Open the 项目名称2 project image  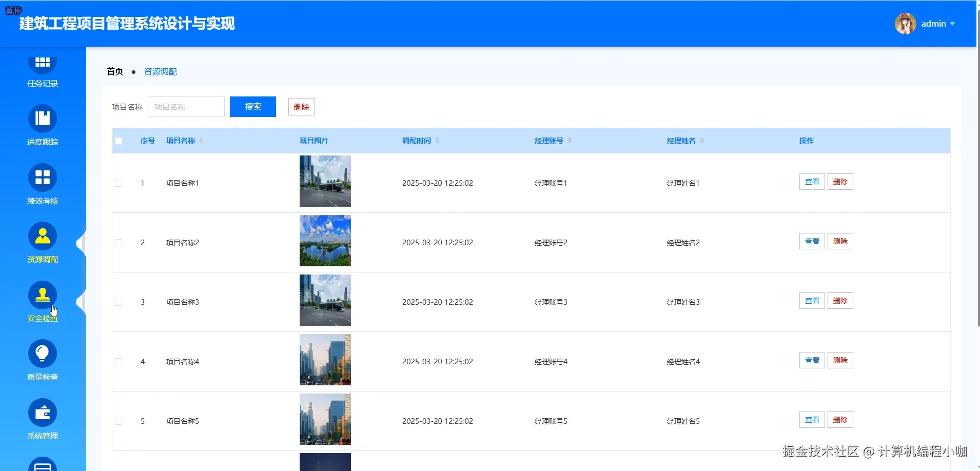tap(325, 241)
